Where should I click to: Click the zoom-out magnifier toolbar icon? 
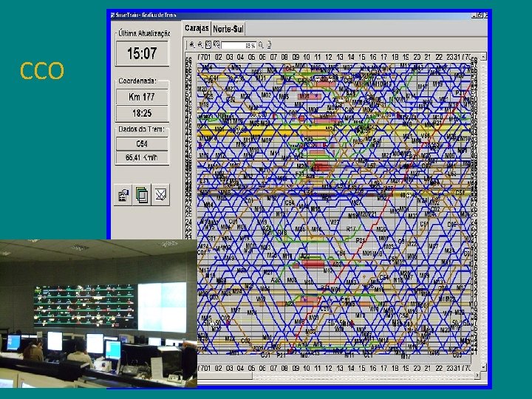tap(200, 45)
